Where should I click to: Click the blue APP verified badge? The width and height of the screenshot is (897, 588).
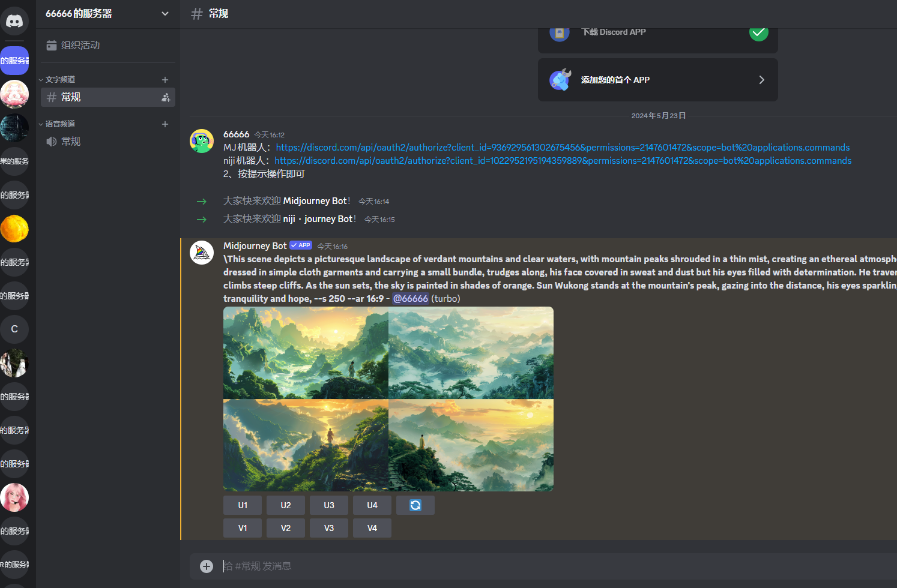pyautogui.click(x=301, y=245)
